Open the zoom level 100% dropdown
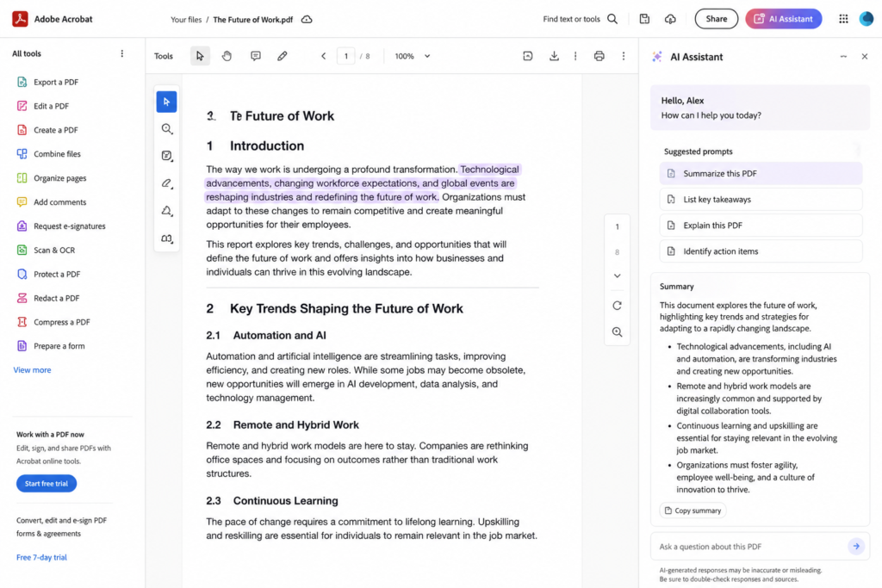 pyautogui.click(x=413, y=56)
